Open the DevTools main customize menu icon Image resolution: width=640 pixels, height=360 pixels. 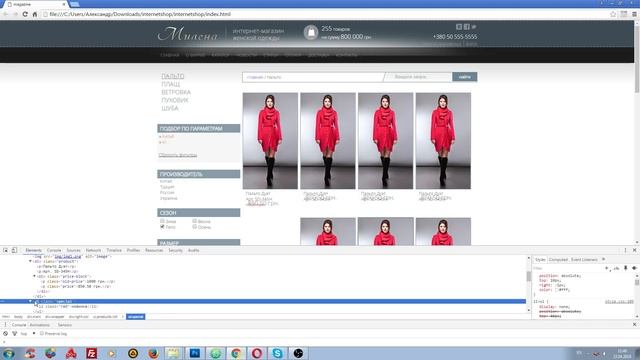click(x=625, y=250)
